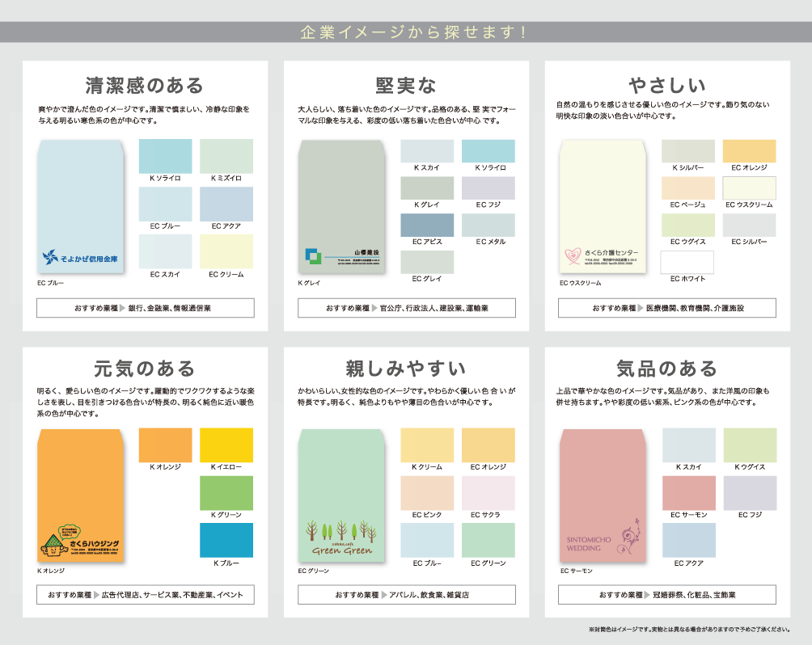This screenshot has width=812, height=645.
Task: Select the EC アビス swatch
Action: (x=427, y=225)
